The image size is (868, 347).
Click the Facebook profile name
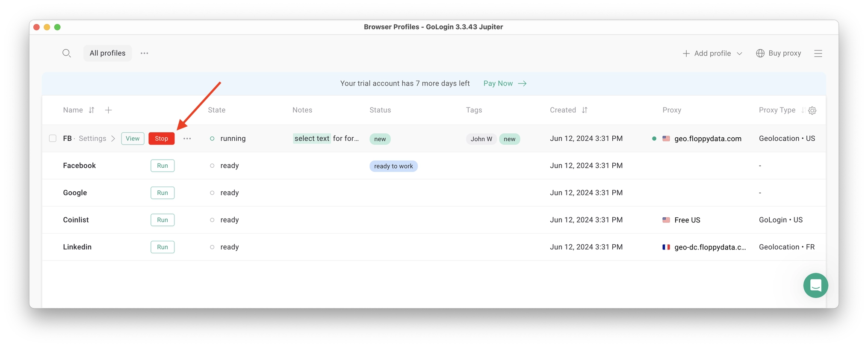(x=80, y=166)
